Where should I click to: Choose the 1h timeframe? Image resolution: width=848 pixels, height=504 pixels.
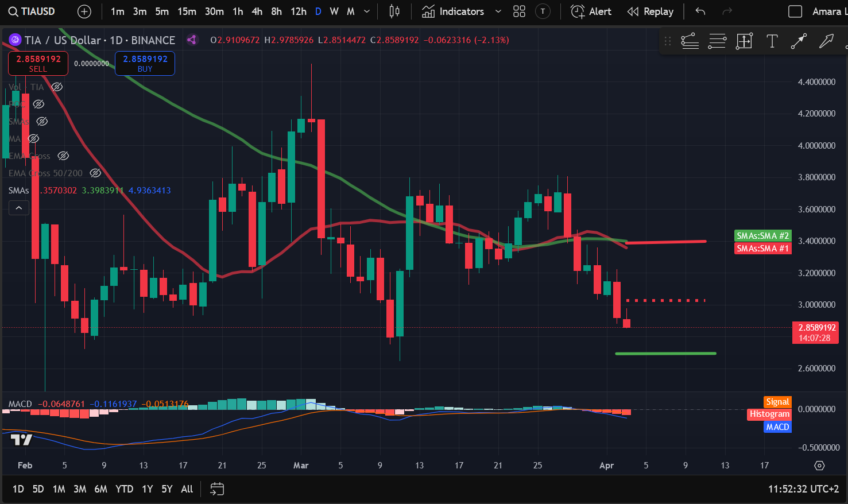point(238,11)
